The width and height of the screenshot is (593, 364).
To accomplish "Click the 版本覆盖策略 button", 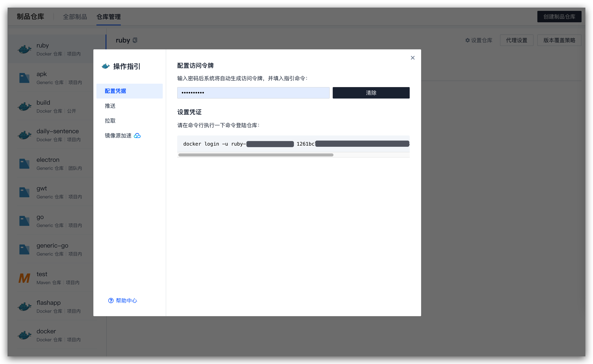I will coord(559,40).
